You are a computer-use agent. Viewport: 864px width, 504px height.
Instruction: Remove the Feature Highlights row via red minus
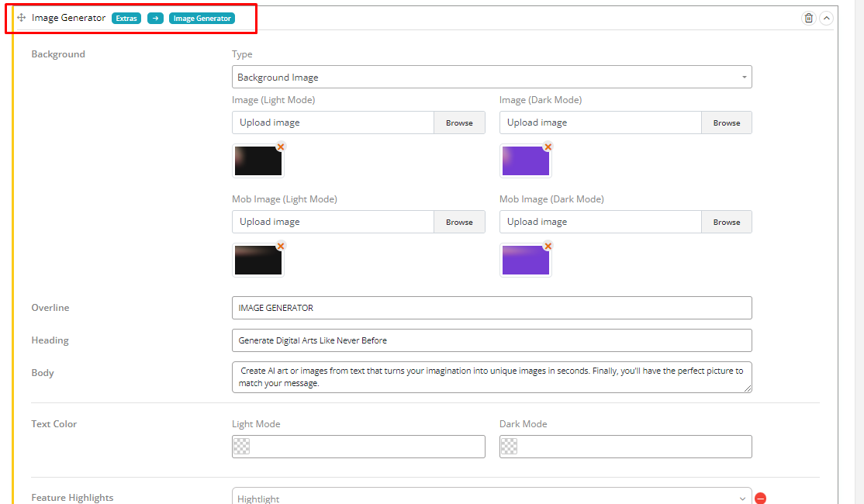(x=760, y=499)
